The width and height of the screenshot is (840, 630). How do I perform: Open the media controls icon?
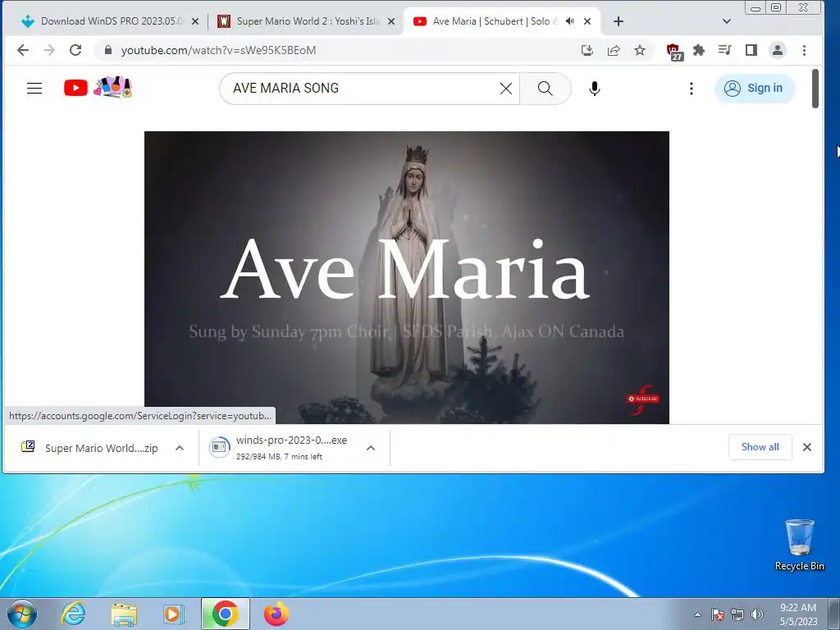tap(725, 50)
